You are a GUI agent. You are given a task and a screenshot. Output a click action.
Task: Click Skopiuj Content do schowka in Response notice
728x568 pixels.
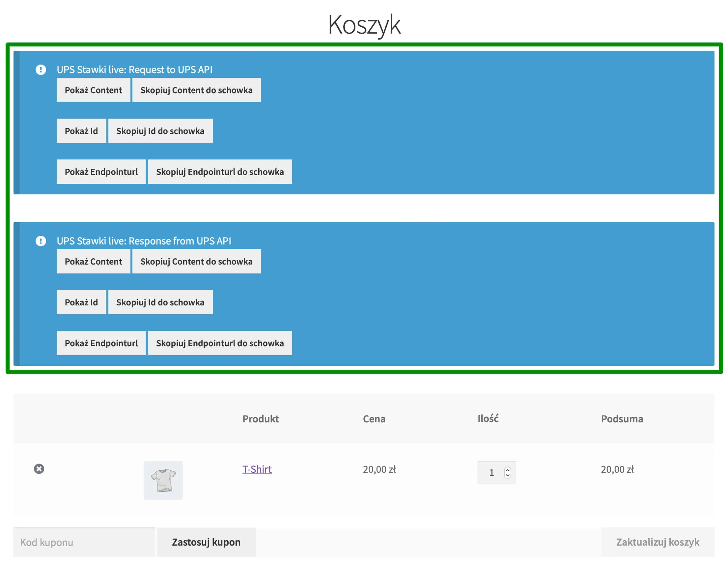coord(196,261)
